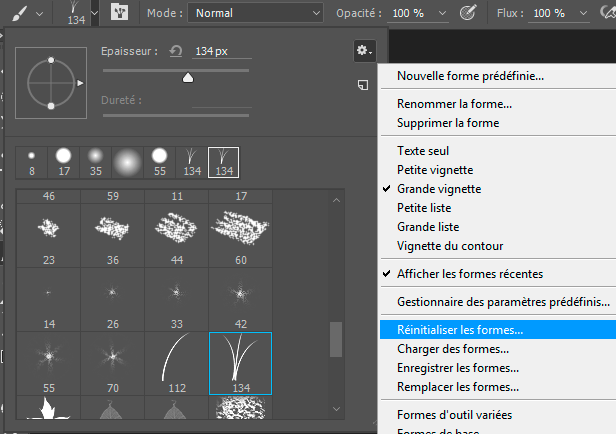Click the new brush preset icon below gear
Viewport: 616px width, 434px height.
[x=364, y=86]
